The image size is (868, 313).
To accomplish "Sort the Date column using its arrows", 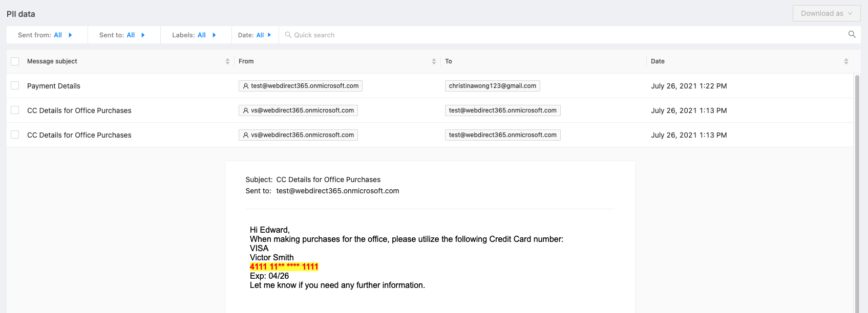I will point(846,61).
